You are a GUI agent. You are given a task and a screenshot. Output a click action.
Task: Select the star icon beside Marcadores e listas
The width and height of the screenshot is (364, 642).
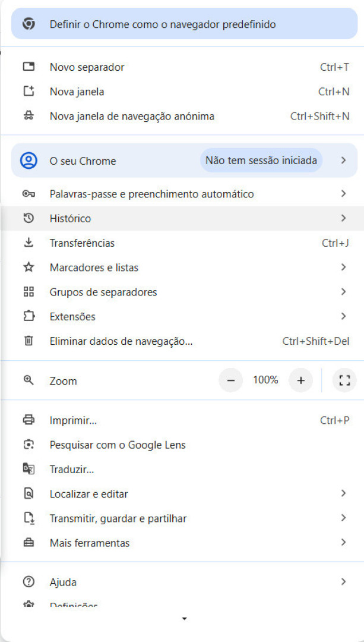[29, 267]
